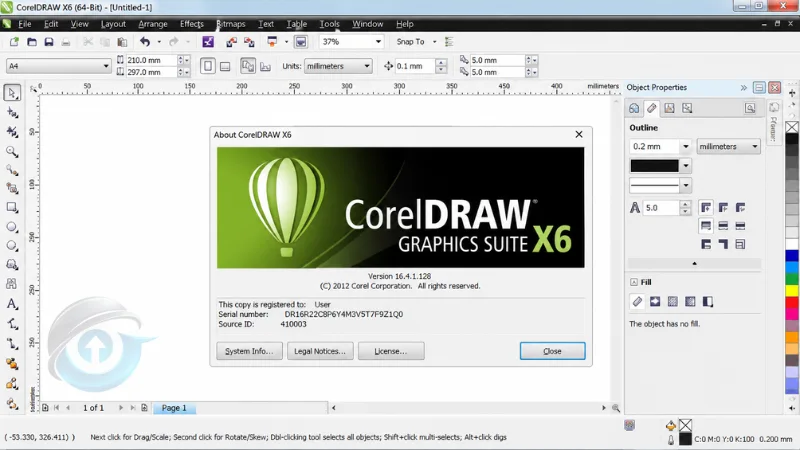Viewport: 800px width, 450px height.
Task: Select the Shape tool in the toolbox
Action: click(12, 113)
